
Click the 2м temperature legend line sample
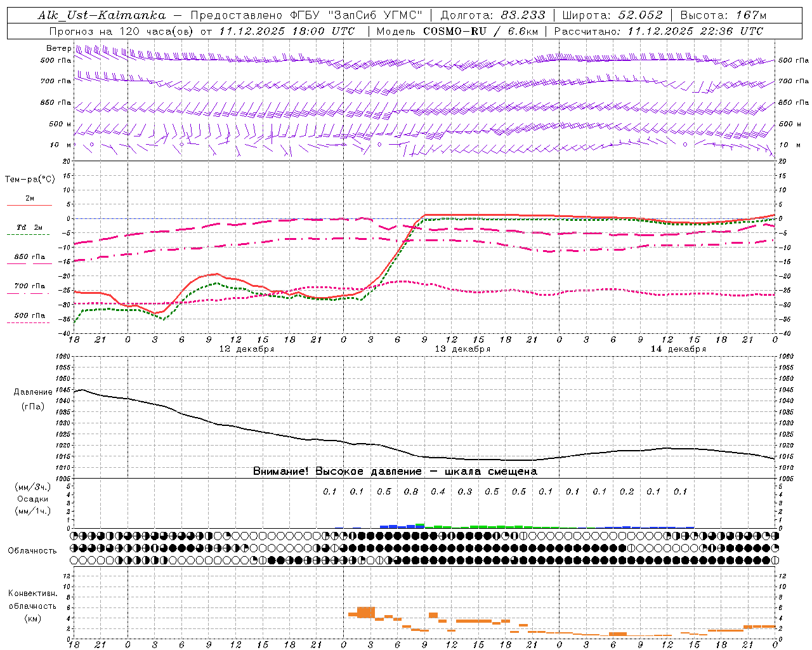(29, 206)
